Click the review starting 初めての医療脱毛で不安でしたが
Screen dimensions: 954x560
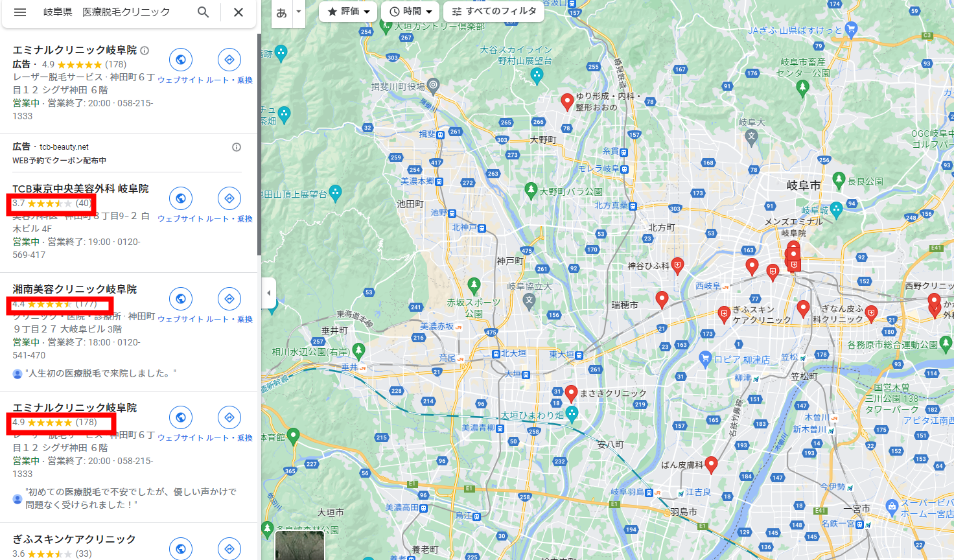(x=131, y=498)
